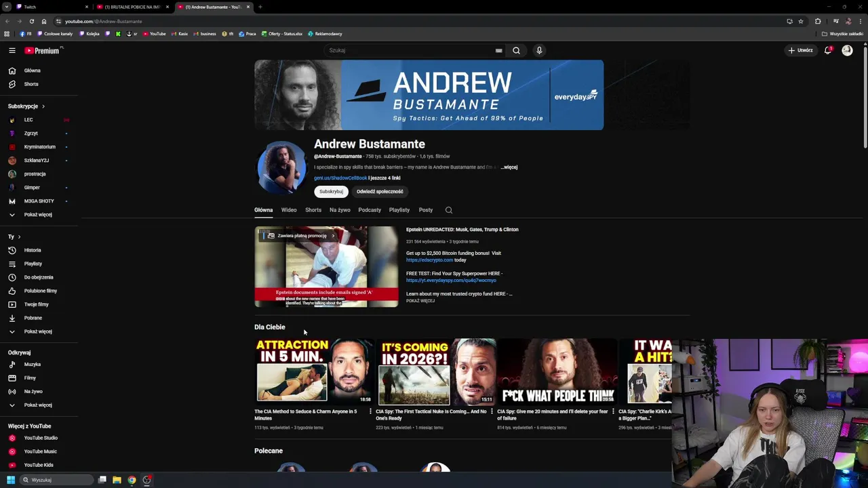The width and height of the screenshot is (868, 488).
Task: Open YouTube Studio in sidebar
Action: point(39,438)
